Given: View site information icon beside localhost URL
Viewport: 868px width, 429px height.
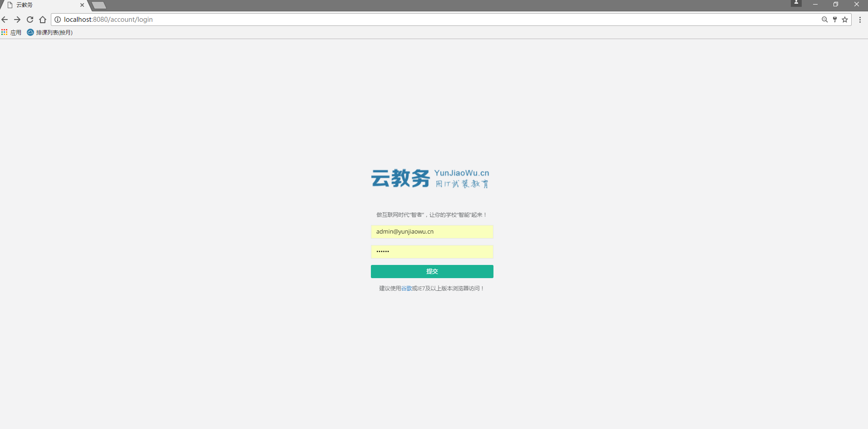Looking at the screenshot, I should [x=58, y=20].
